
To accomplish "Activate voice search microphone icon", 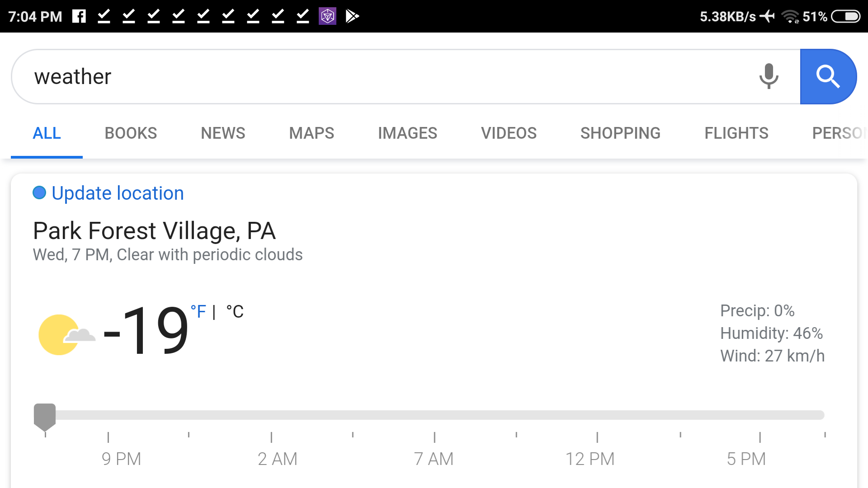I will [x=769, y=76].
